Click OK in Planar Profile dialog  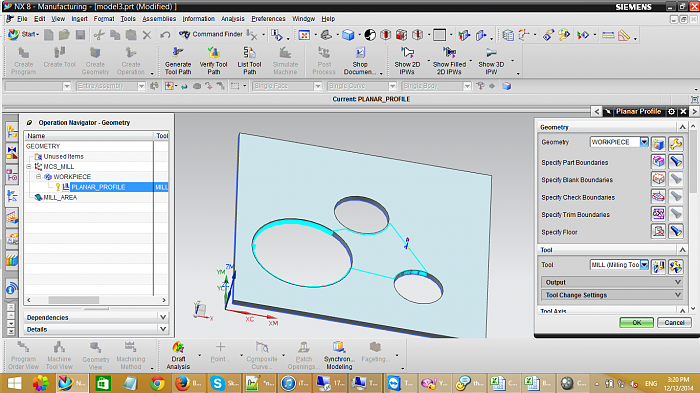pos(637,322)
